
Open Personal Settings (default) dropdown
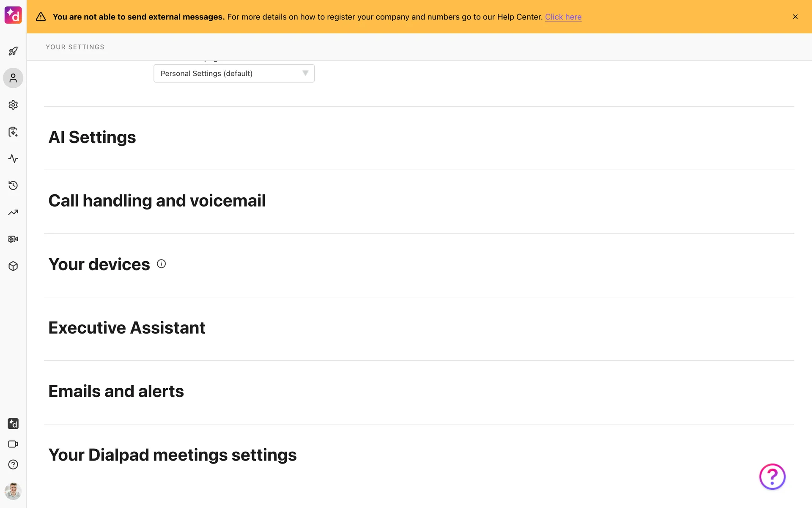pos(234,74)
